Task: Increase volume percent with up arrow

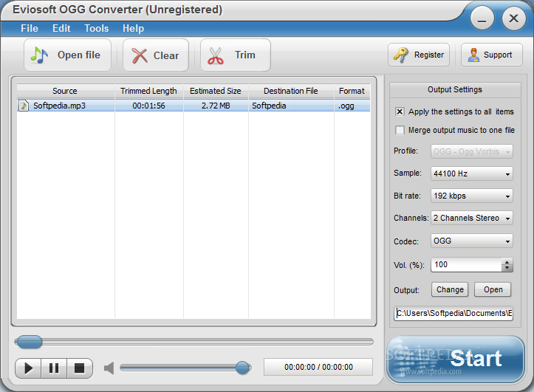Action: [x=507, y=261]
